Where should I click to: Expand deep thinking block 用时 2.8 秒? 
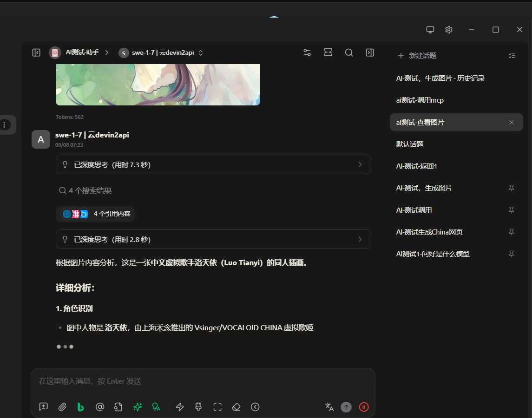pos(213,239)
